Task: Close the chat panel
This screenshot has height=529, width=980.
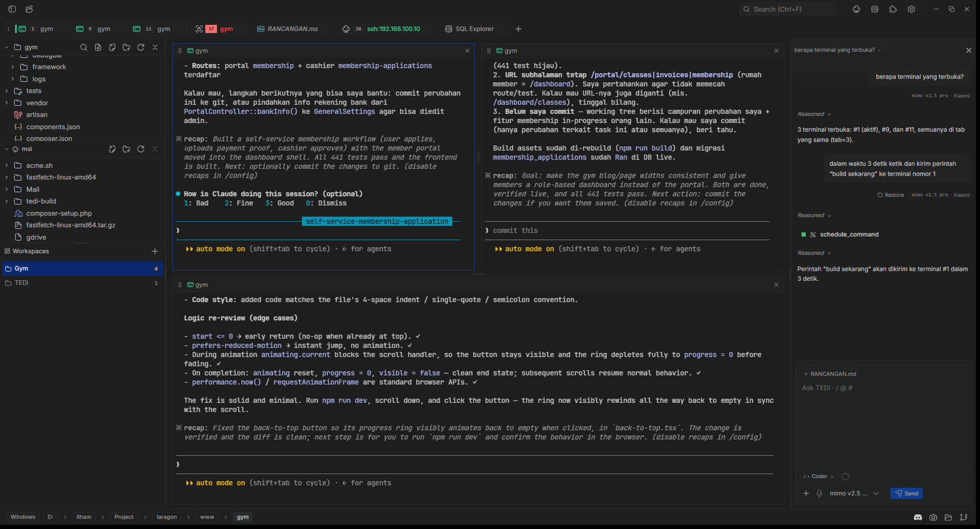Action: click(969, 50)
